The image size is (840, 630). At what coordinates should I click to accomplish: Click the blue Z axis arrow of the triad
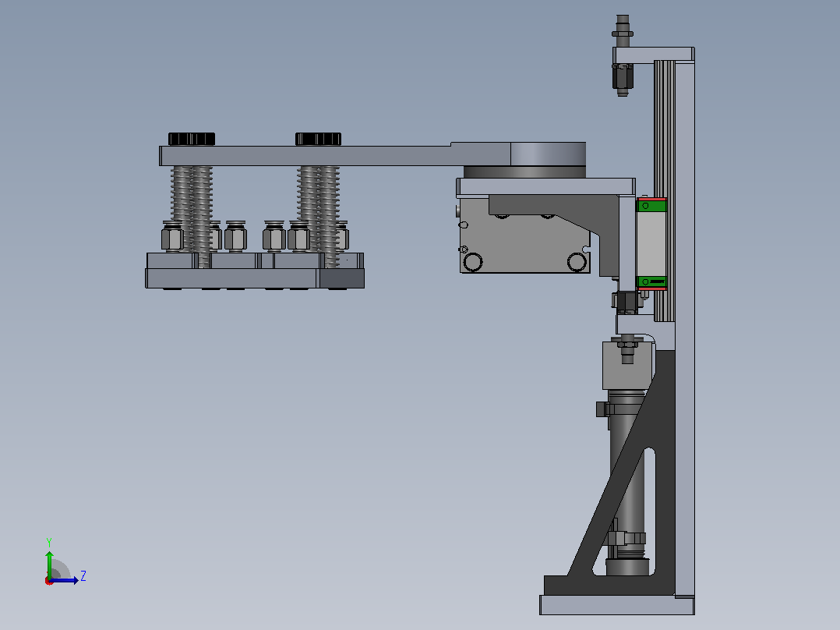click(64, 580)
